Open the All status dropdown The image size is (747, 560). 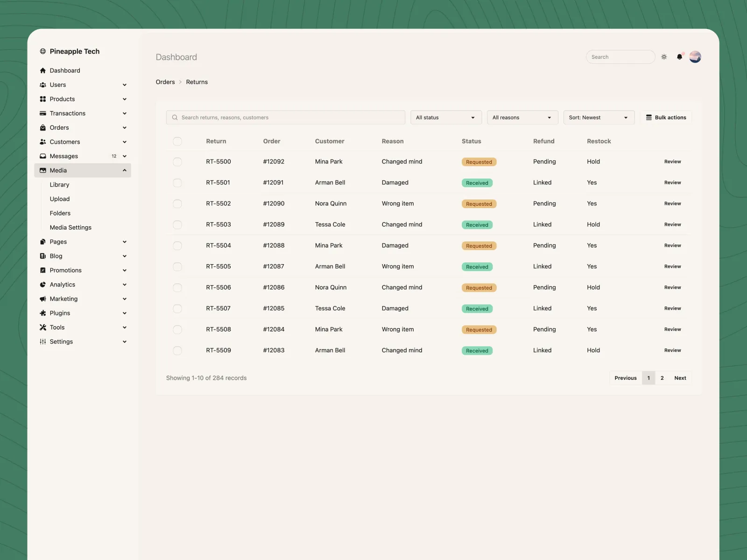point(446,118)
